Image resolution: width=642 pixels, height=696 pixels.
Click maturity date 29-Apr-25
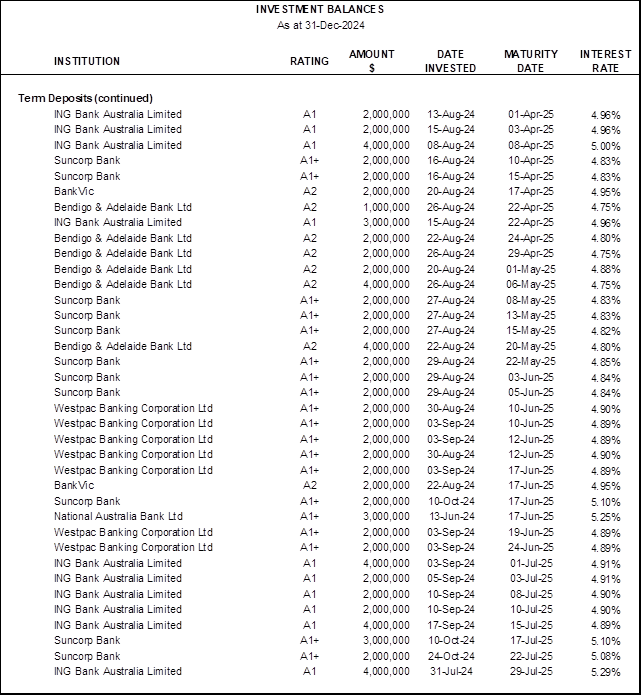531,253
